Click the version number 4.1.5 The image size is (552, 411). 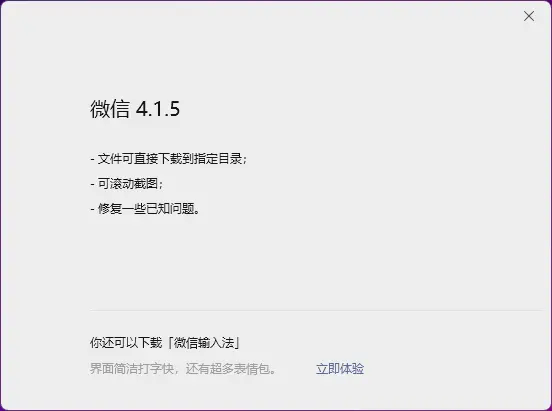tap(158, 109)
